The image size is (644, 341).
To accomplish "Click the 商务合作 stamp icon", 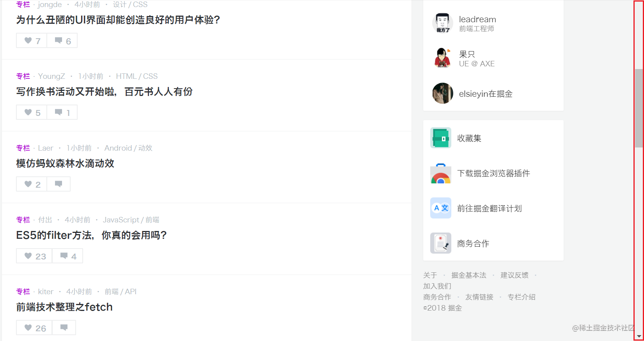I will pos(441,243).
